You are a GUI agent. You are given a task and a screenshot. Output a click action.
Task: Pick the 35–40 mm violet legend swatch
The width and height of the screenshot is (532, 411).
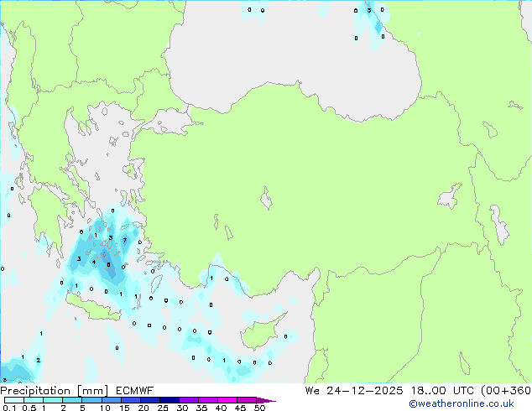(x=208, y=400)
